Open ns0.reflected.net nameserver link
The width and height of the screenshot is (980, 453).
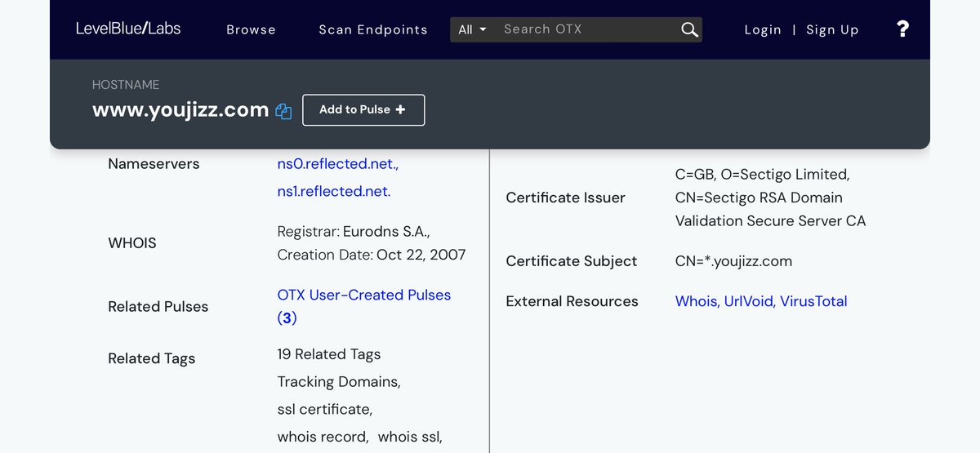click(337, 164)
